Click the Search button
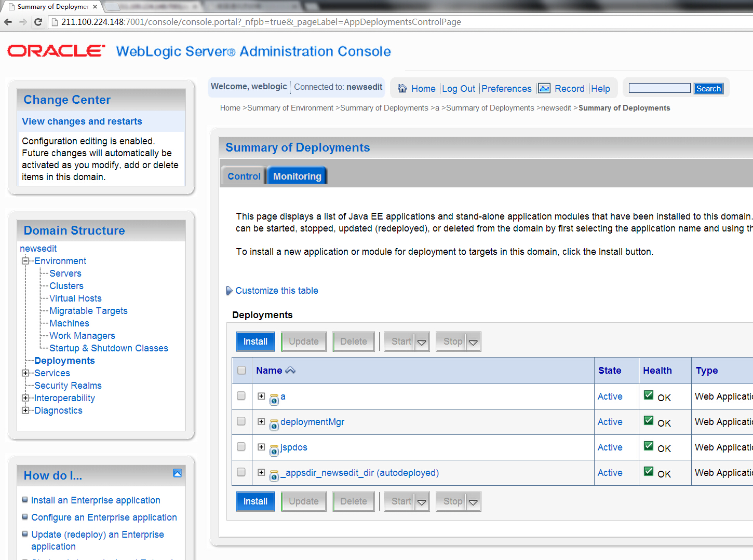The image size is (753, 560). pos(708,89)
